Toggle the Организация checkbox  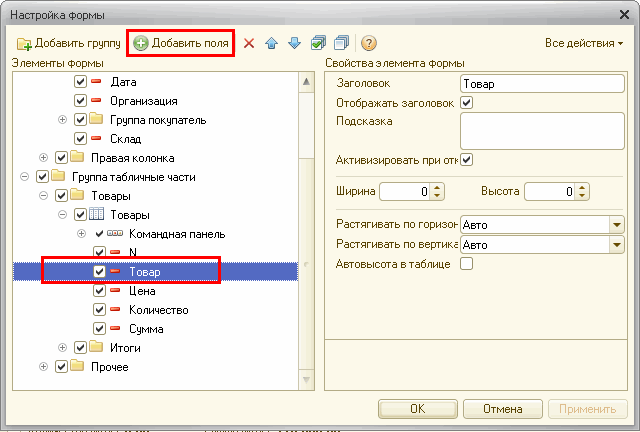80,100
